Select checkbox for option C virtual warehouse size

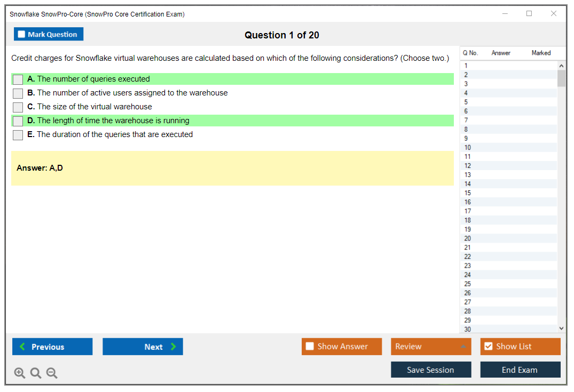pyautogui.click(x=18, y=107)
